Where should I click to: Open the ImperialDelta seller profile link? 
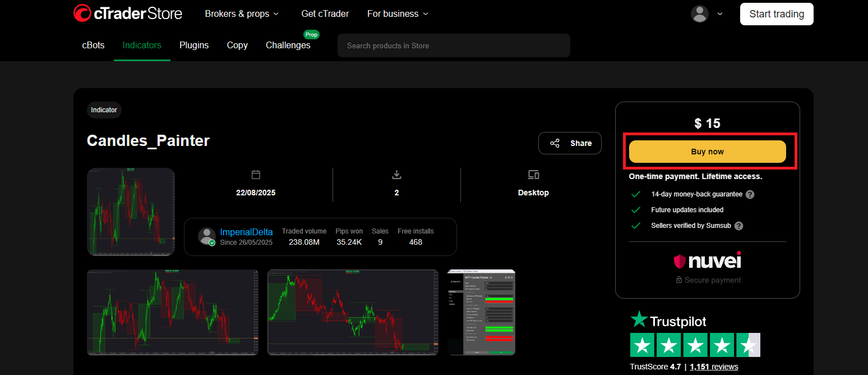tap(246, 232)
